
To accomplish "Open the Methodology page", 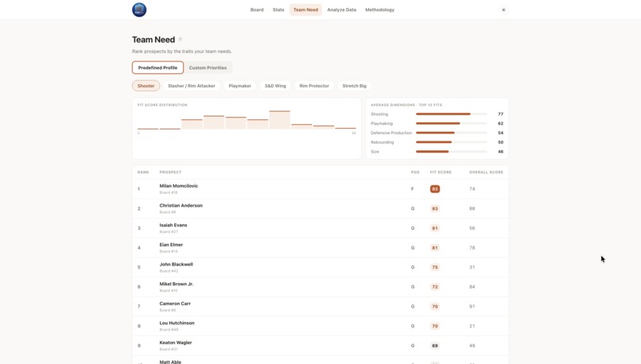I will pyautogui.click(x=379, y=10).
